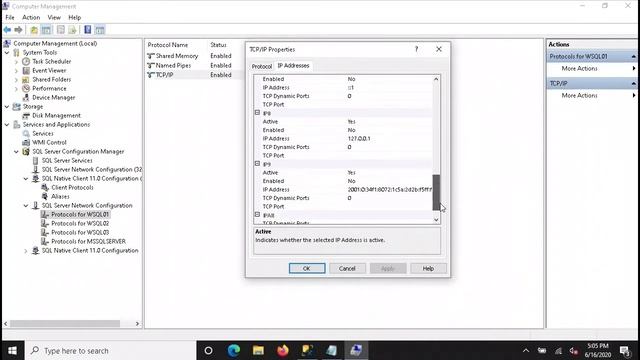640x360 pixels.
Task: Click the Help button in dialog
Action: (428, 269)
